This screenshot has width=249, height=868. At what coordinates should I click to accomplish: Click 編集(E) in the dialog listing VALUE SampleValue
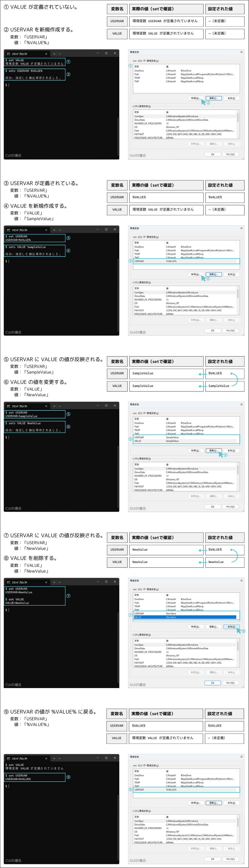click(214, 451)
